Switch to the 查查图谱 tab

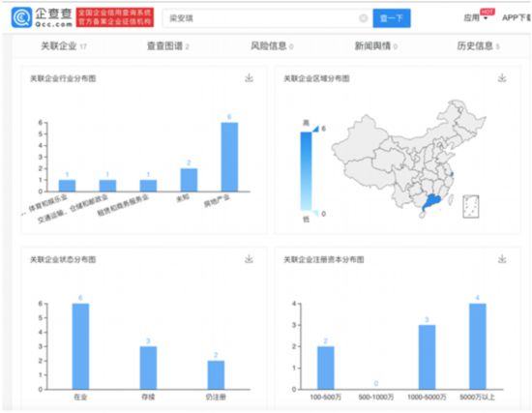pyautogui.click(x=167, y=45)
